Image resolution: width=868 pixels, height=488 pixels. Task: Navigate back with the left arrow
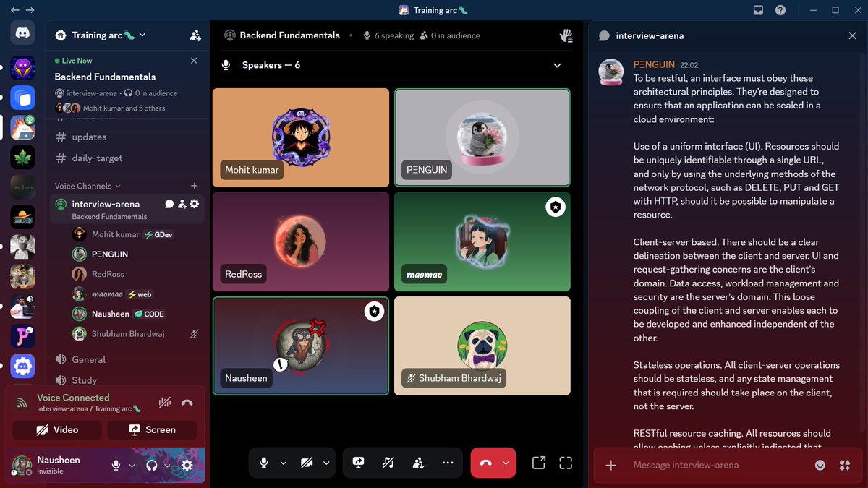click(x=15, y=10)
